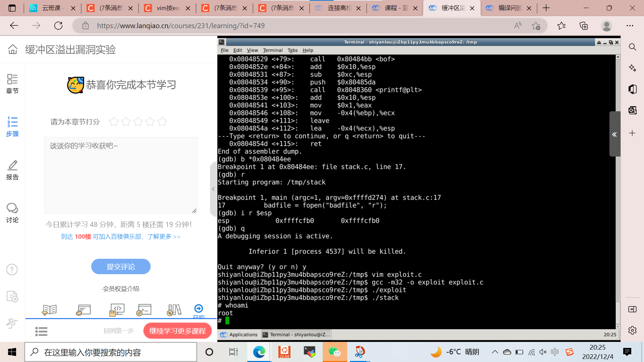
Task: Expand the double-chevron panel on terminal right
Action: [x=614, y=134]
